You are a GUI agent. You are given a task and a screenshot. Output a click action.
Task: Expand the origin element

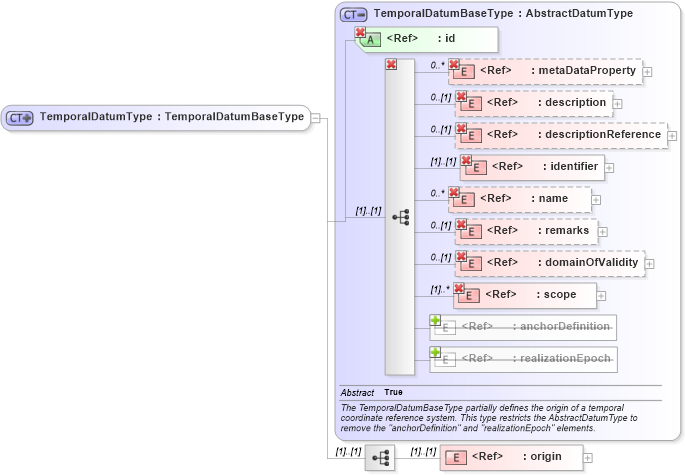pos(588,458)
